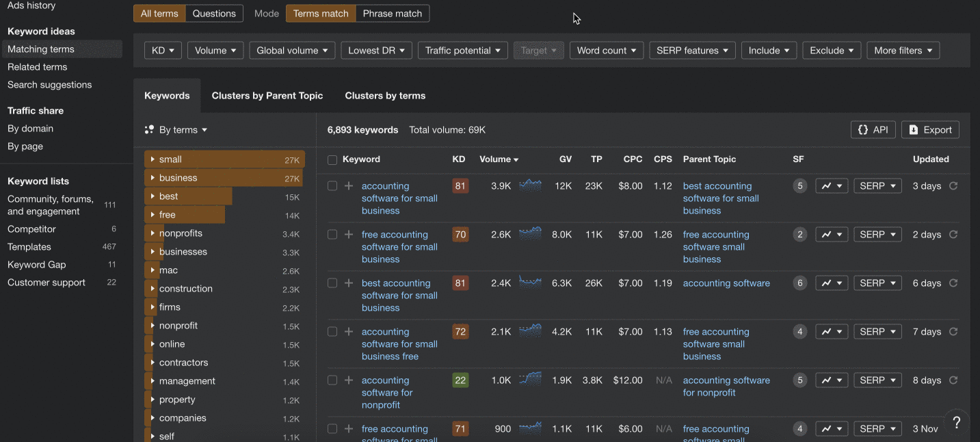Switch to Clusters by Parent Topic tab

tap(267, 96)
